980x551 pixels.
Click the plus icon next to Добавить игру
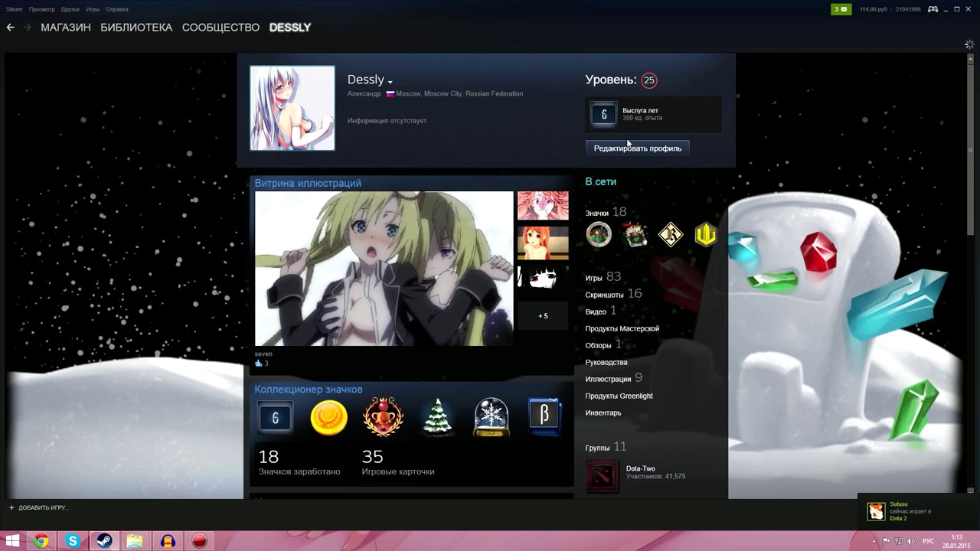tap(11, 507)
